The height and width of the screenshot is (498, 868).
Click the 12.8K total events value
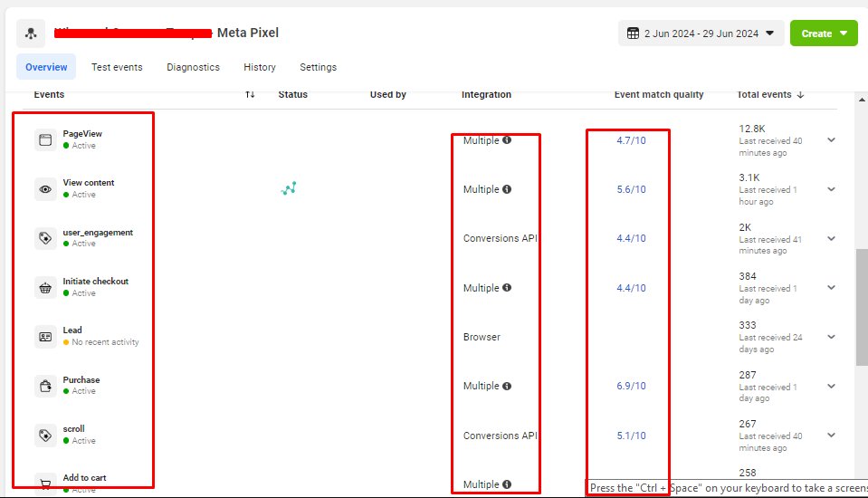tap(752, 129)
